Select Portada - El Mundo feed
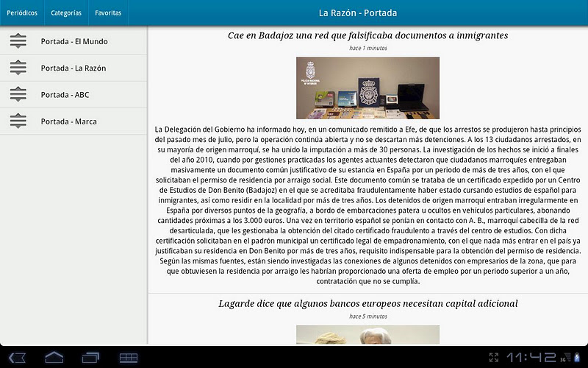588x368 pixels. [x=73, y=41]
